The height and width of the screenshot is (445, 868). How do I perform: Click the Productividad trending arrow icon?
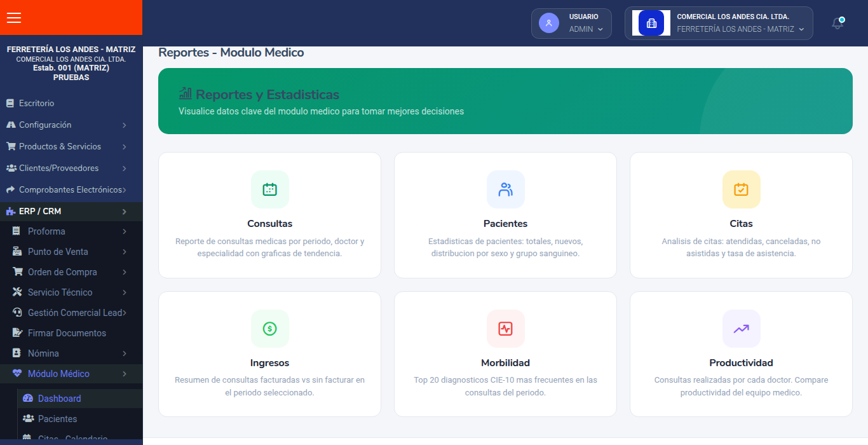742,329
